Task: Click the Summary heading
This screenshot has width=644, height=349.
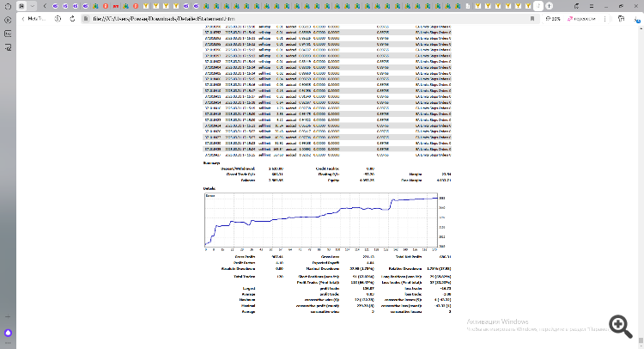Action: (x=211, y=163)
